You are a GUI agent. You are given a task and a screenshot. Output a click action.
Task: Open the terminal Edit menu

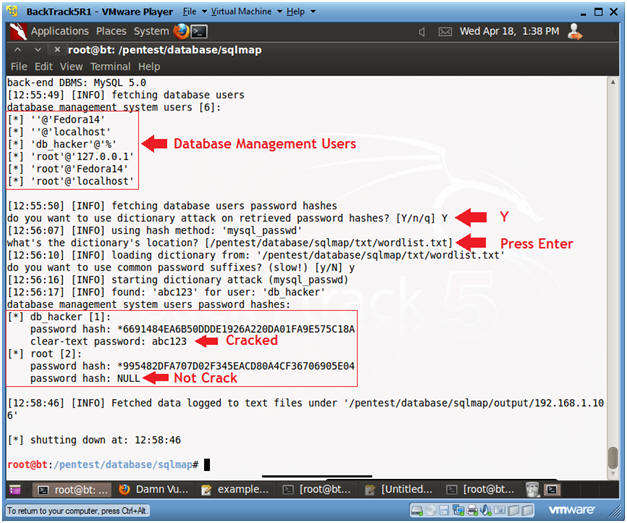point(43,67)
